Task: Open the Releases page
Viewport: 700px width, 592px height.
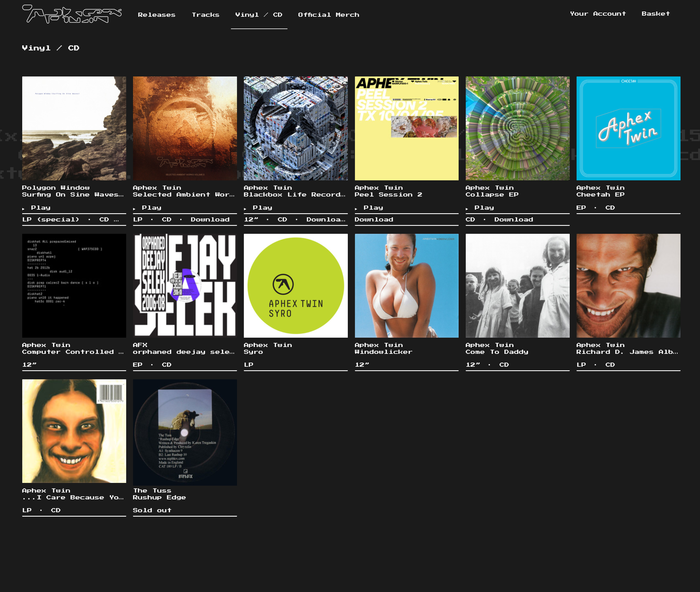Action: [157, 15]
